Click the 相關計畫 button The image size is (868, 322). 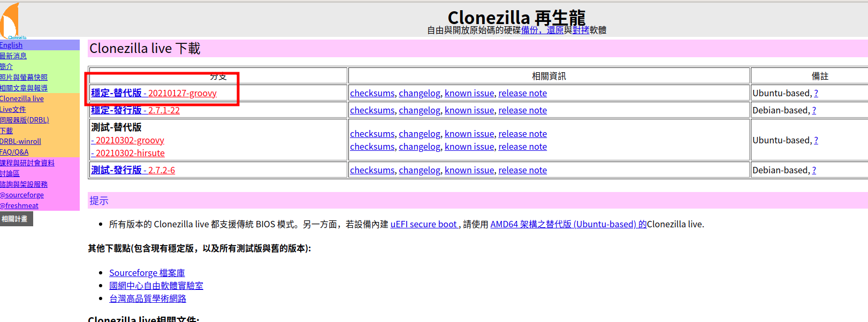16,219
